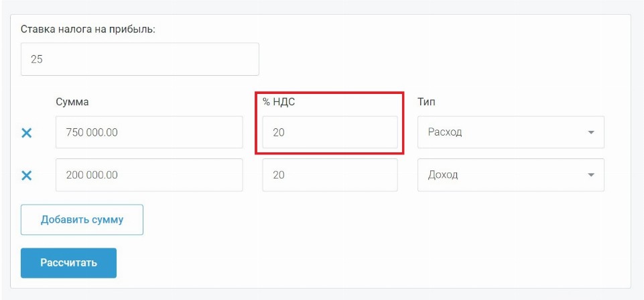This screenshot has height=300, width=644.
Task: Expand the Доход type selector
Action: pos(510,175)
